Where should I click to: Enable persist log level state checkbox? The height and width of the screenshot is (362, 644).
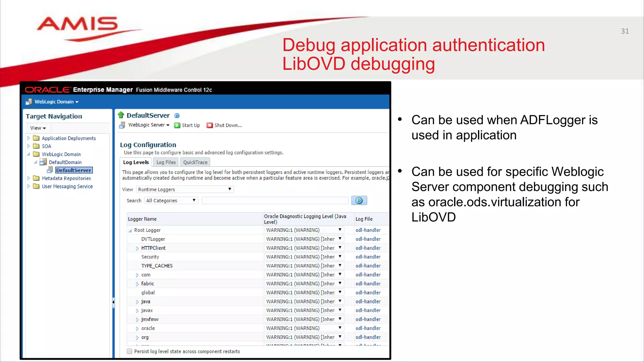(x=129, y=351)
